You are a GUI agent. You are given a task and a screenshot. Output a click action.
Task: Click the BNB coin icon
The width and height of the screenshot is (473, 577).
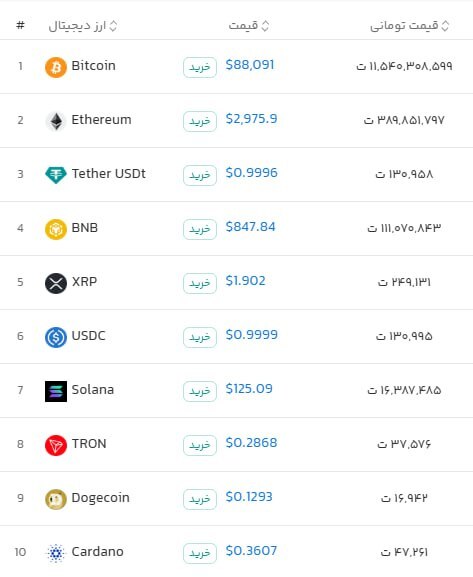coord(56,229)
